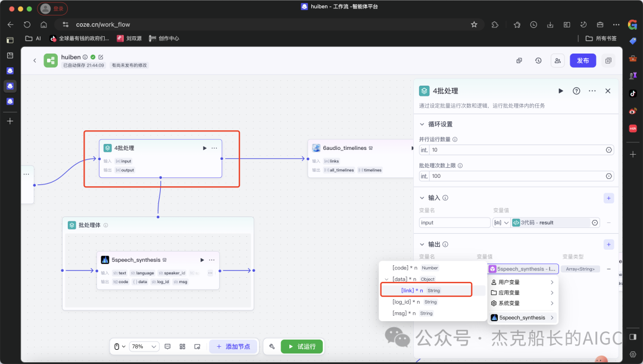The height and width of the screenshot is (364, 643).
Task: Open the panel icon right of 发布
Action: tap(608, 61)
